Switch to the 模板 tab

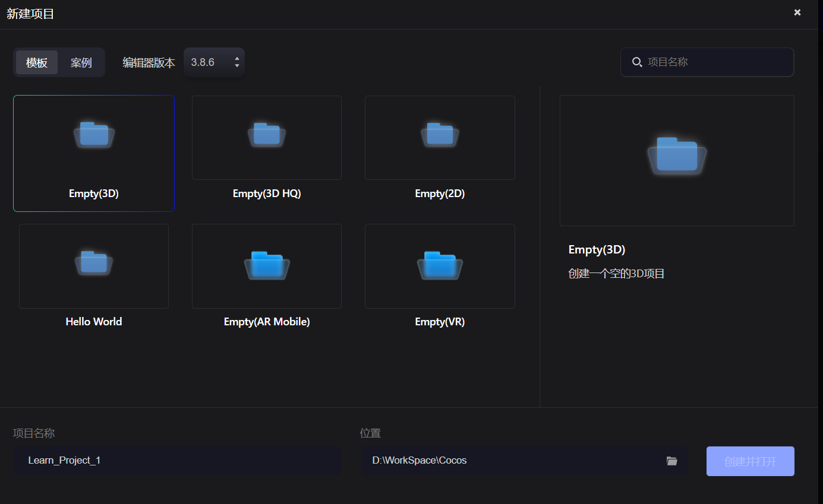point(37,62)
